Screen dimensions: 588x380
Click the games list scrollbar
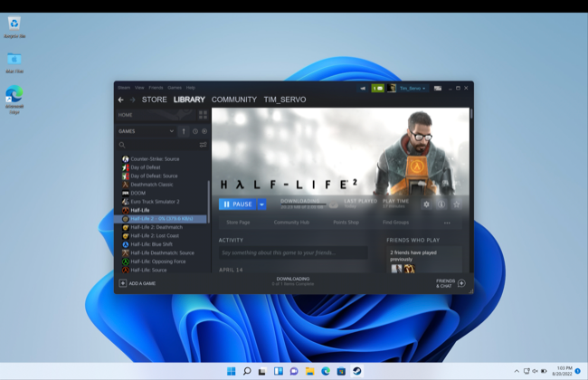tap(208, 202)
